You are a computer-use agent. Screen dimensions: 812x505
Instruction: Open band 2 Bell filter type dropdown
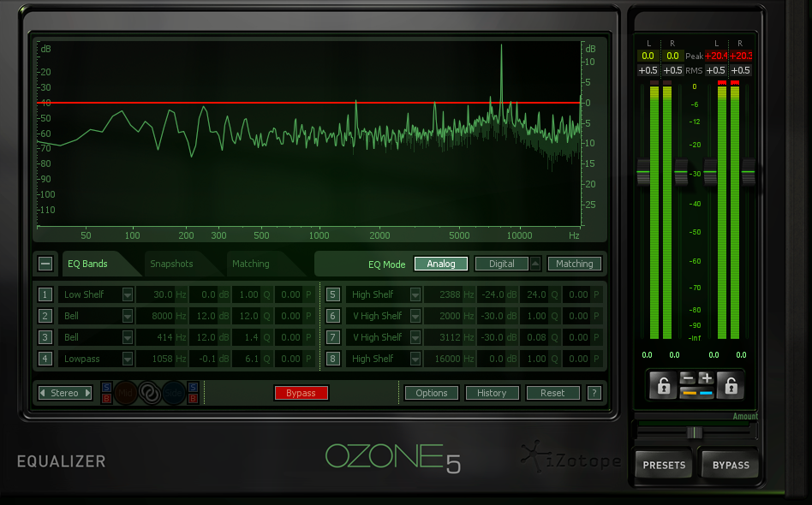(128, 316)
